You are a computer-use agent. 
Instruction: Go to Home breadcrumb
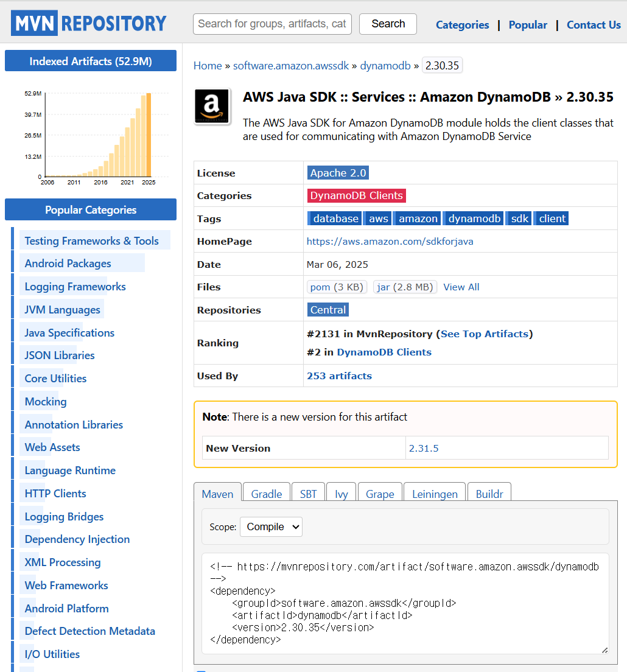coord(208,66)
